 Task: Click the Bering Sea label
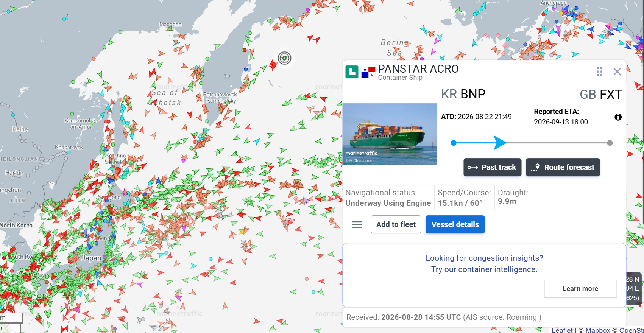click(395, 48)
